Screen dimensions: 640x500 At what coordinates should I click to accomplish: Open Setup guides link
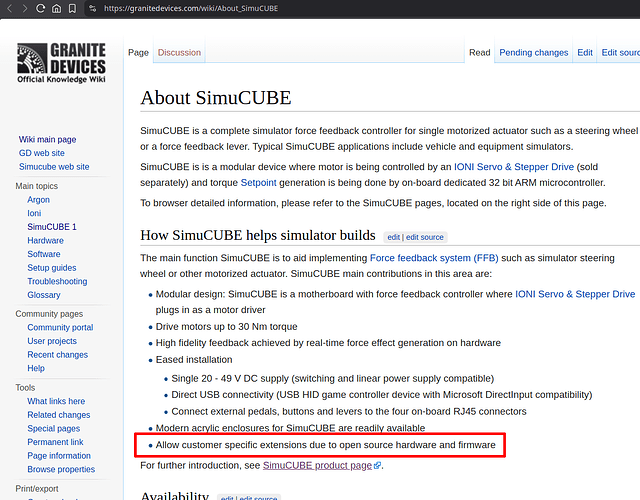[52, 268]
